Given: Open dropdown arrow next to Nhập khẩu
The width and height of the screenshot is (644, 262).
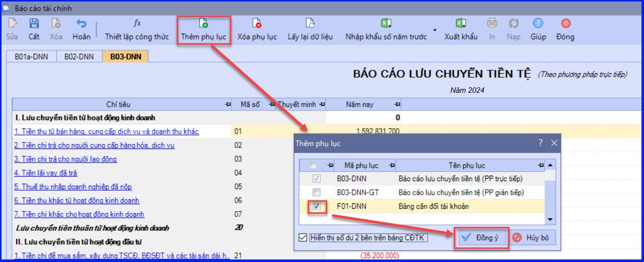Looking at the screenshot, I should (434, 30).
